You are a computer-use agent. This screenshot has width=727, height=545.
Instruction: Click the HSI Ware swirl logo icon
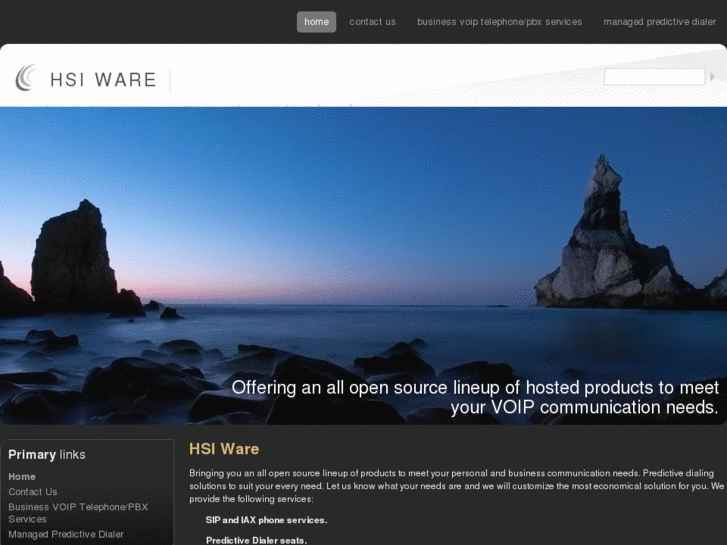tap(26, 77)
